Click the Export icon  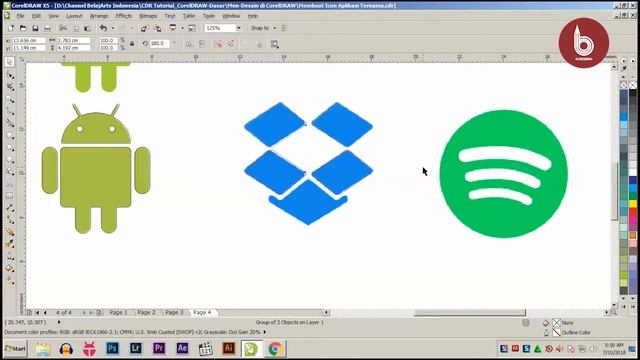(157, 28)
